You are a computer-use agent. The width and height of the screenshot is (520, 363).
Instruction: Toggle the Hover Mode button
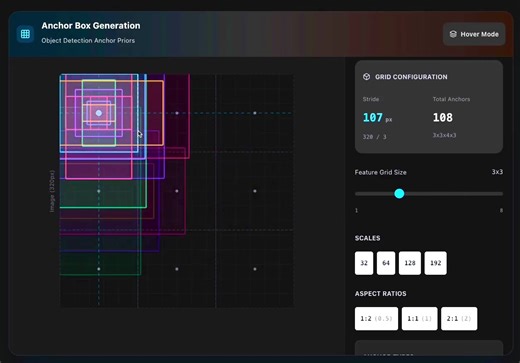(474, 34)
